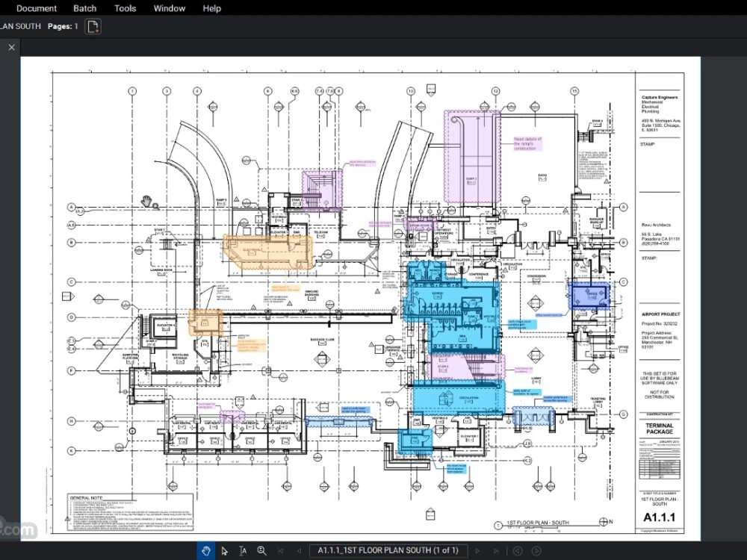Viewport: 747px width, 560px height.
Task: Go back to the previous view
Action: pyautogui.click(x=518, y=551)
